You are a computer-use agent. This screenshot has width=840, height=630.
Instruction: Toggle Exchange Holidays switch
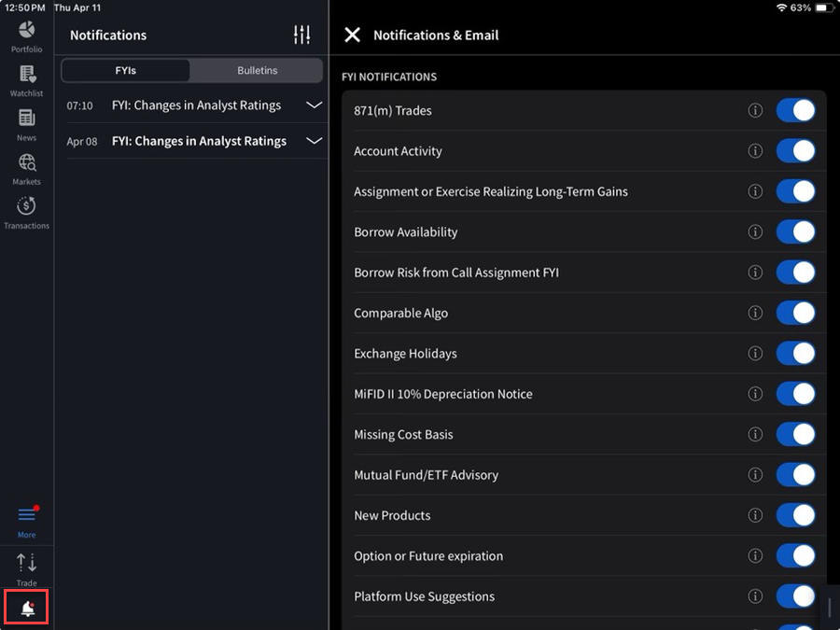pyautogui.click(x=795, y=353)
